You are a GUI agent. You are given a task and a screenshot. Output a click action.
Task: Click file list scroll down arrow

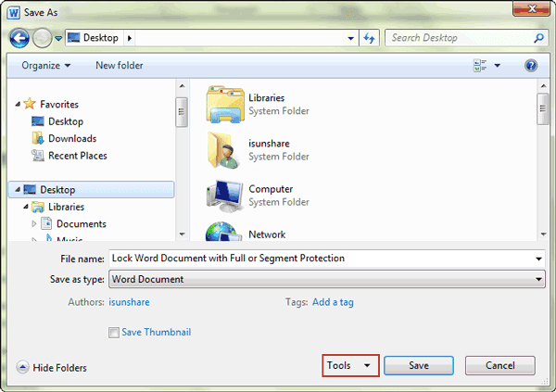(x=543, y=234)
